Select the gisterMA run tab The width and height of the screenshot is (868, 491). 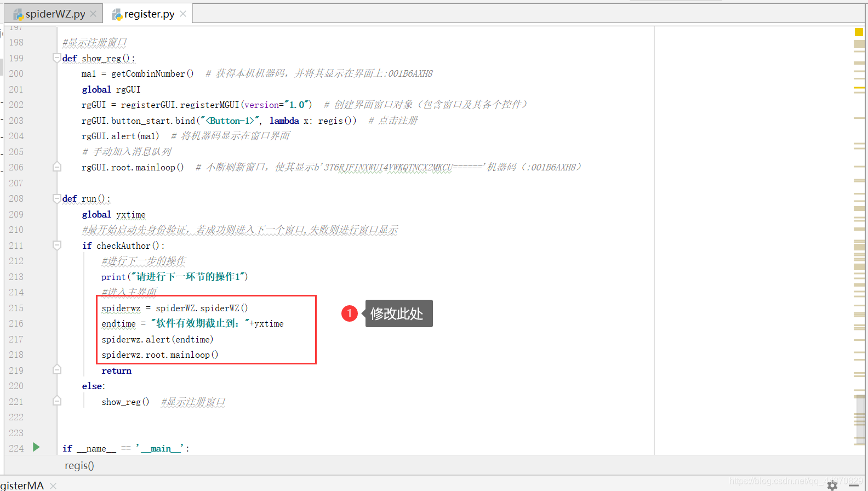coord(22,486)
